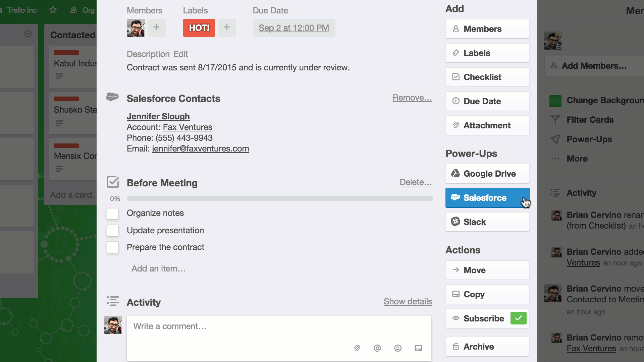Star the Trello Inc board
Image resolution: width=644 pixels, height=362 pixels.
coord(53,10)
